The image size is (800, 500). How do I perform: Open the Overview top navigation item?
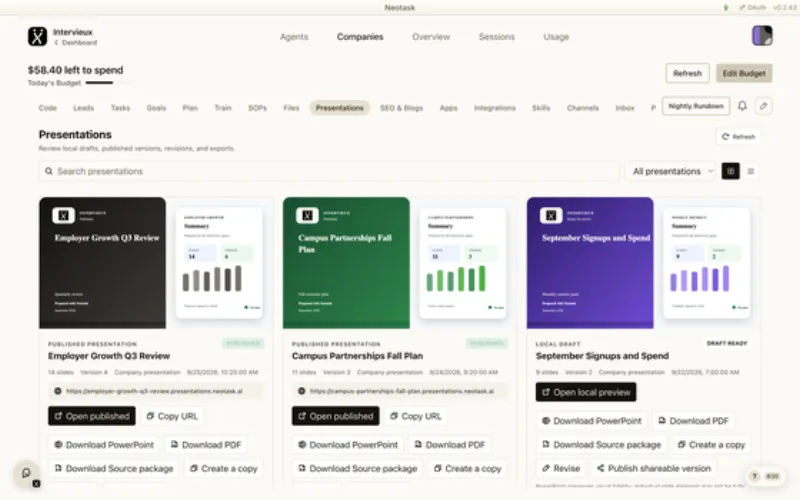coord(431,37)
